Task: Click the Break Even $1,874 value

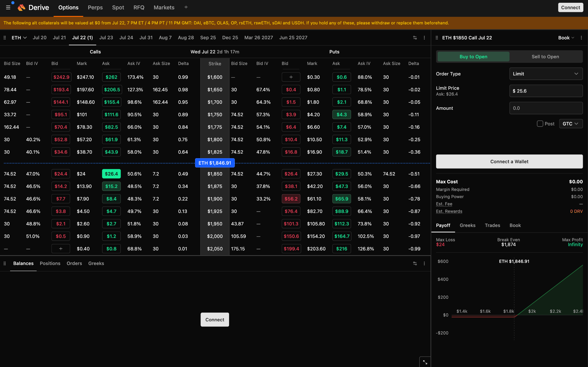Action: click(508, 245)
